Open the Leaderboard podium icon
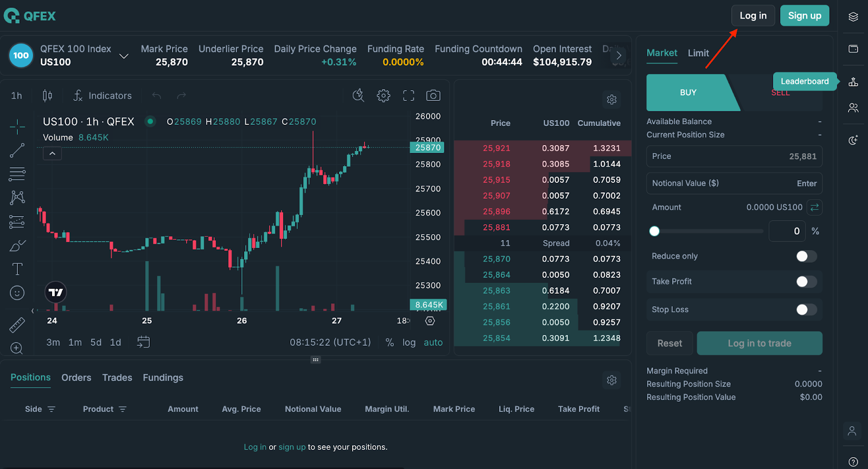Screen dimensions: 868x469 point(853,82)
